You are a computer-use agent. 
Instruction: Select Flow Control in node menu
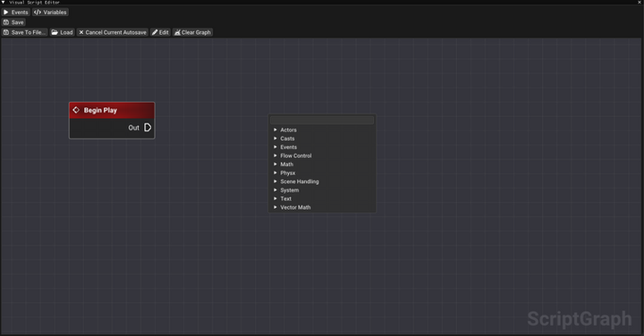pyautogui.click(x=296, y=155)
